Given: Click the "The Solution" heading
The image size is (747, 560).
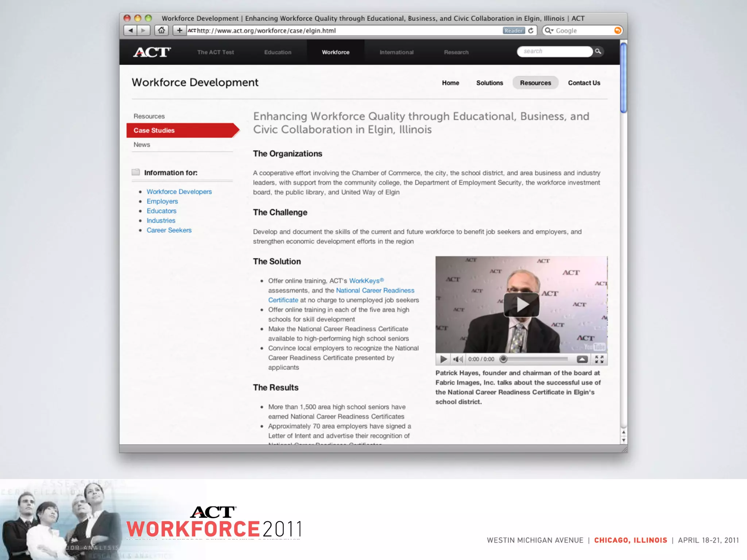Looking at the screenshot, I should (x=277, y=261).
